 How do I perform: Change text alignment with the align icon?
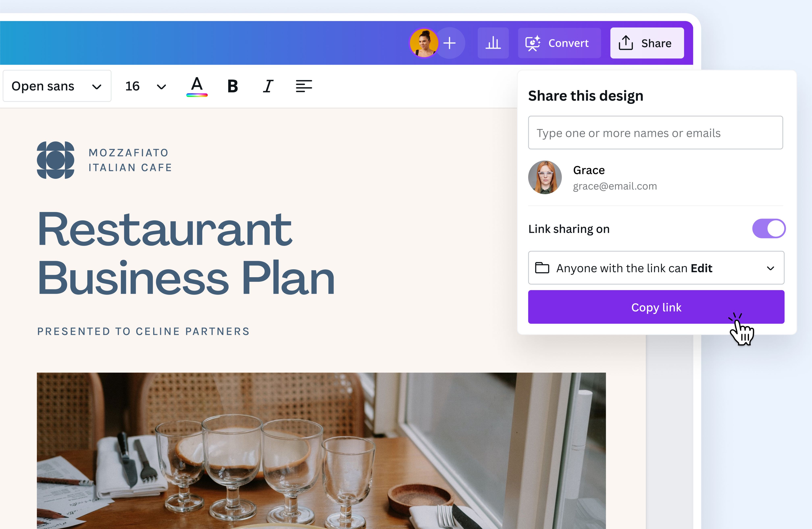point(304,86)
